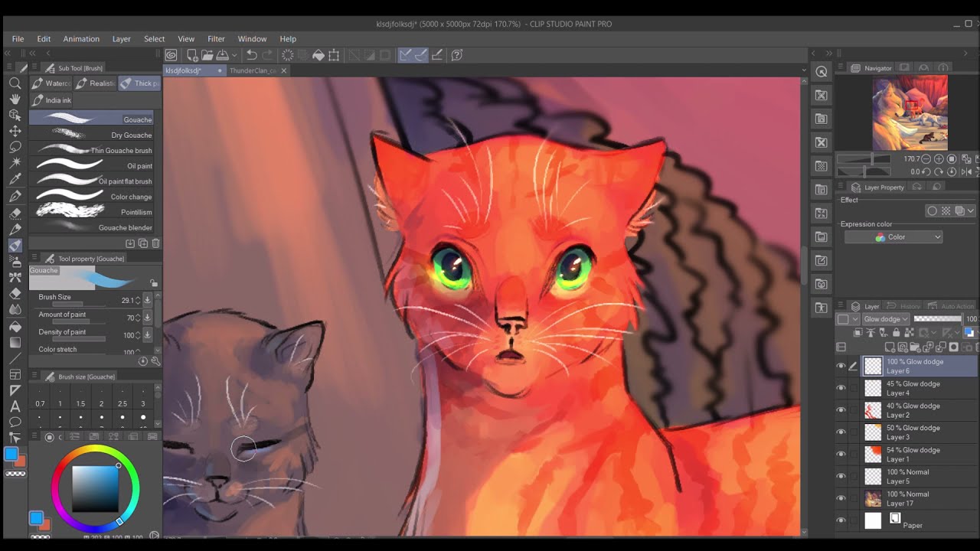Collapse the right palette dock arrows

click(828, 54)
